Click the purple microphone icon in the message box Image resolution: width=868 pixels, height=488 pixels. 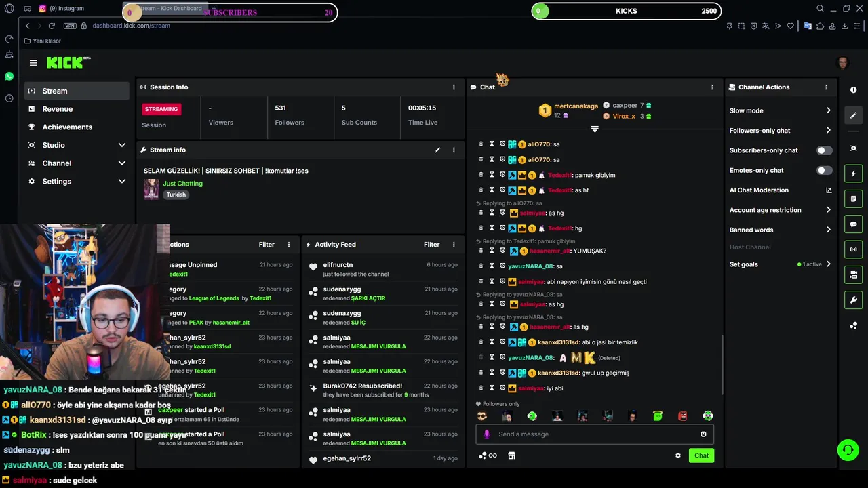click(x=486, y=434)
